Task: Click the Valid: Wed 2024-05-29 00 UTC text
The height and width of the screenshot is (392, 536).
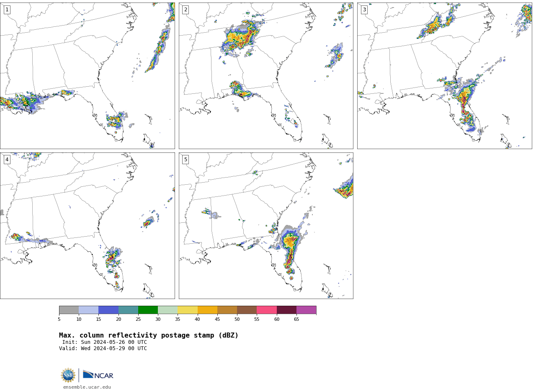Action: [x=103, y=348]
